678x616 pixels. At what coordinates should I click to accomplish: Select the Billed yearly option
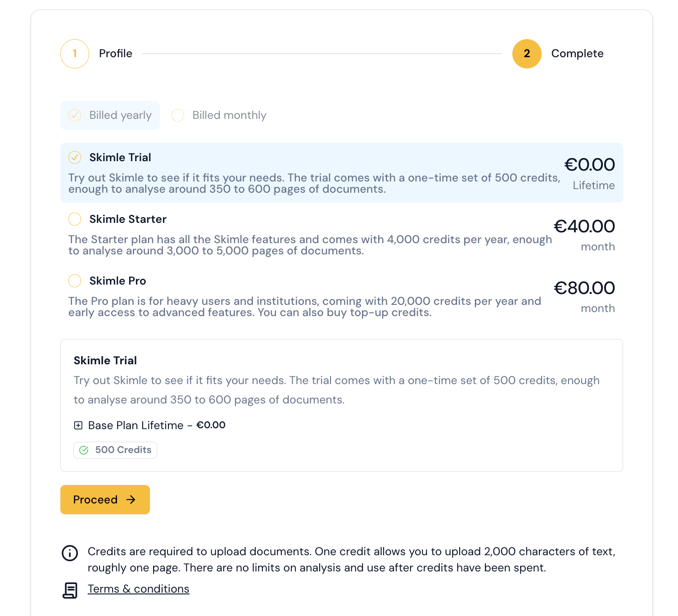click(75, 115)
